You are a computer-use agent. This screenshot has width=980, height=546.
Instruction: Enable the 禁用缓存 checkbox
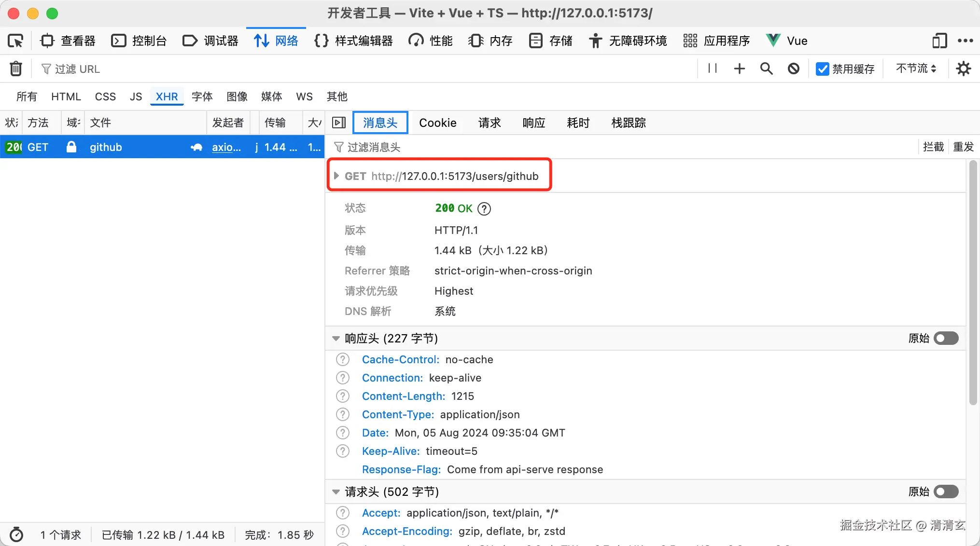[822, 68]
